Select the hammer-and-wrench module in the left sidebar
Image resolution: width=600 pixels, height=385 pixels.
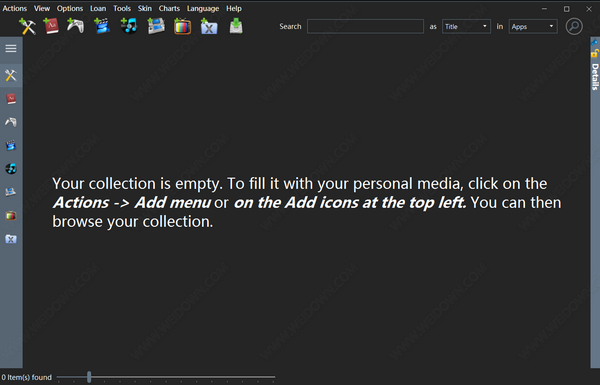point(11,75)
